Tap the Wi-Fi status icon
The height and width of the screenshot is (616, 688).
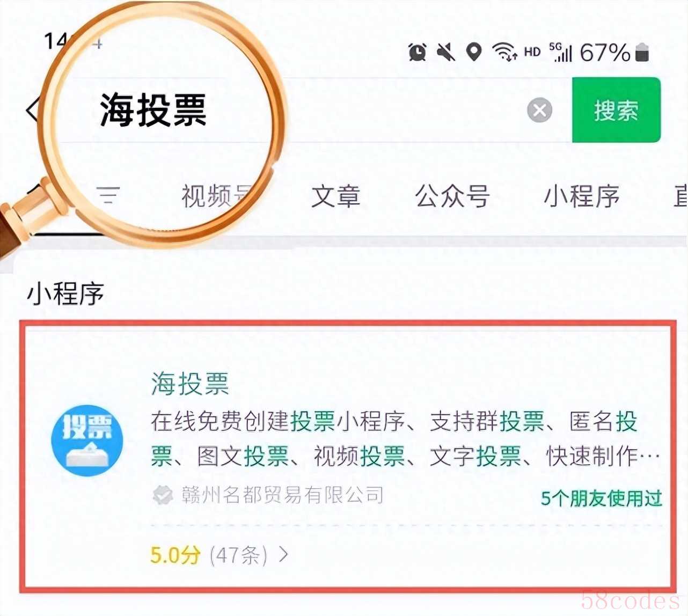click(x=504, y=52)
